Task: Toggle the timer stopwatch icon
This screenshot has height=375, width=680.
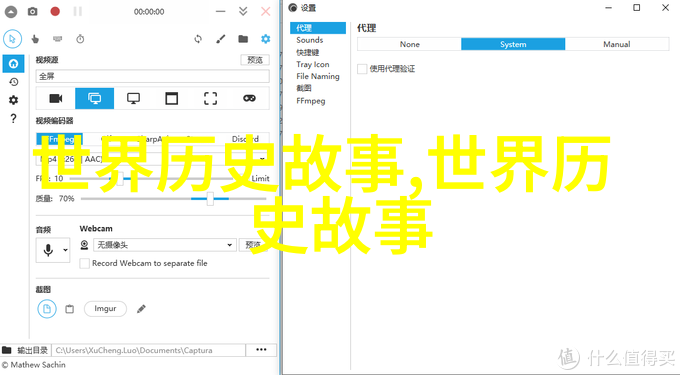Action: 80,39
